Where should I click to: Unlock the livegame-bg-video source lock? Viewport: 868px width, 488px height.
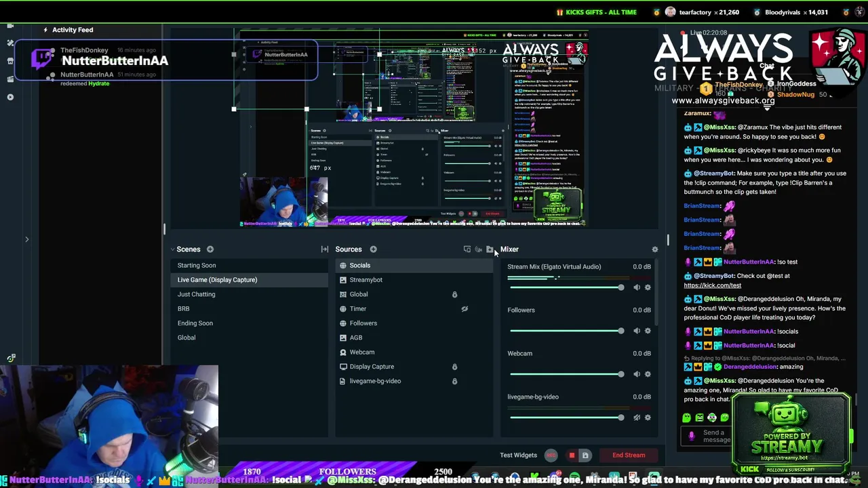454,381
